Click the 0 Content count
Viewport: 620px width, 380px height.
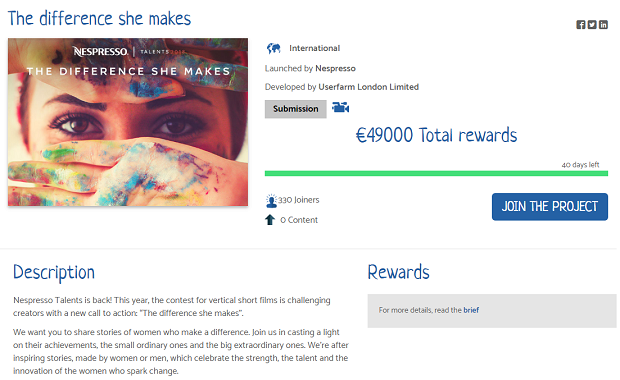pyautogui.click(x=299, y=220)
